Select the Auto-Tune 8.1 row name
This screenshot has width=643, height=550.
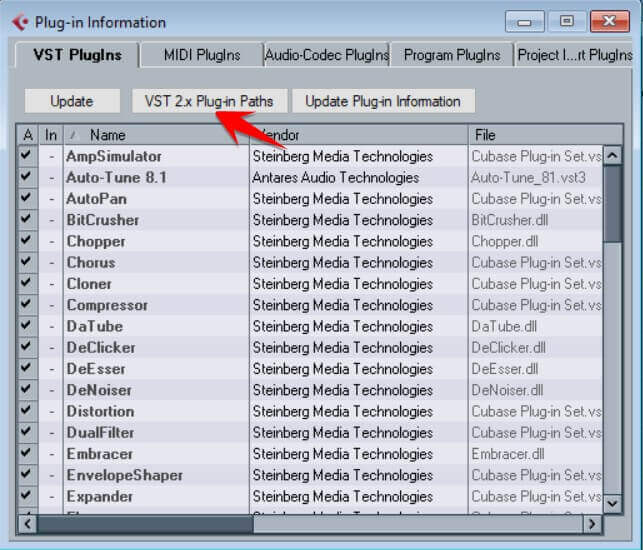pyautogui.click(x=117, y=178)
